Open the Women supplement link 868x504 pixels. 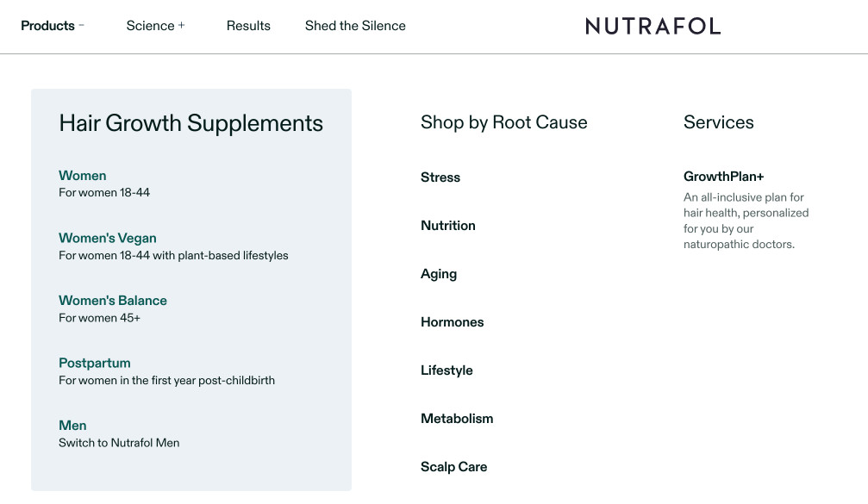click(x=82, y=176)
